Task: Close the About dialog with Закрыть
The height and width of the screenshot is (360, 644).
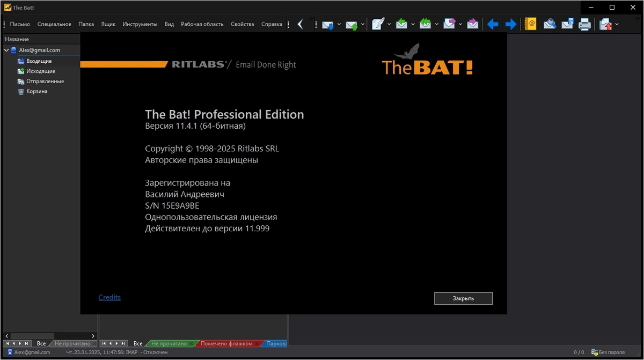Action: tap(463, 298)
